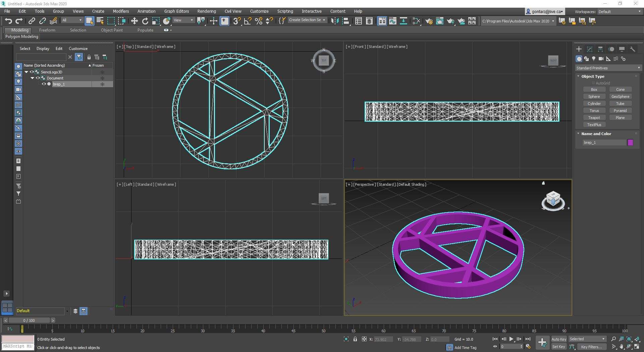Click the TextPlus object button
Image resolution: width=644 pixels, height=352 pixels.
click(x=594, y=125)
